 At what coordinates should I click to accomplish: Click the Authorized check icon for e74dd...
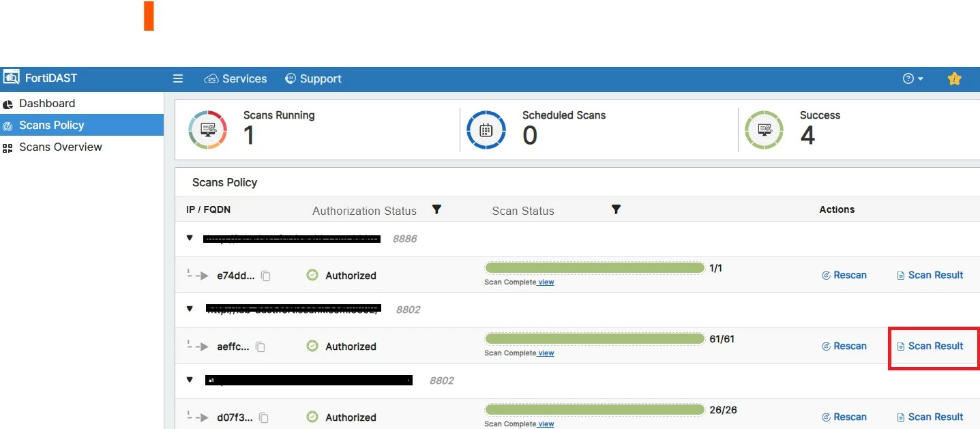tap(312, 275)
